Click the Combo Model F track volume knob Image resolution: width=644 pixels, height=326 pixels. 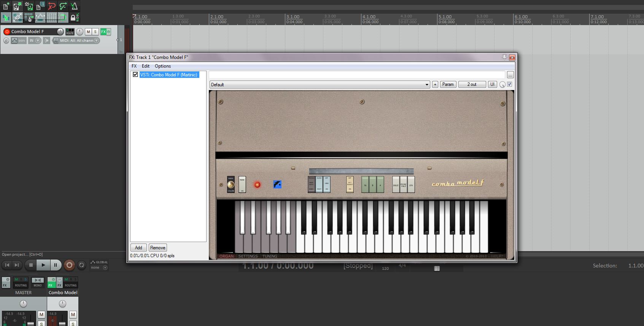60,32
